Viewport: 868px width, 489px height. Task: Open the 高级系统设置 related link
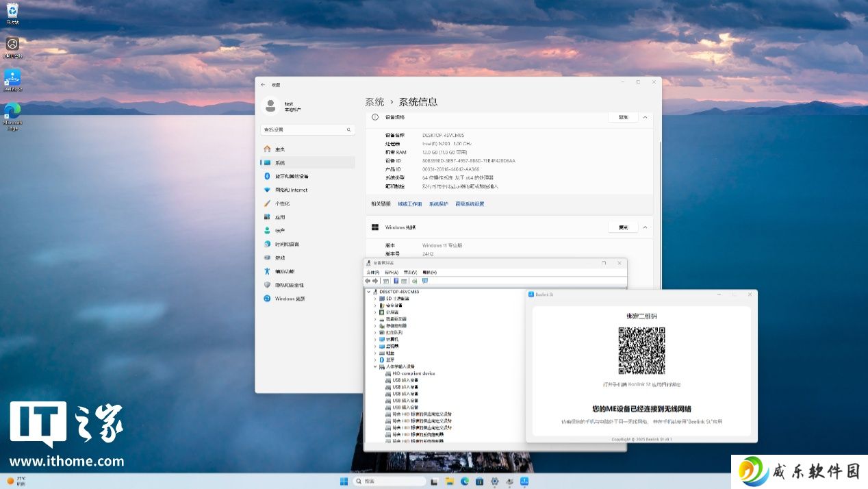pos(470,203)
